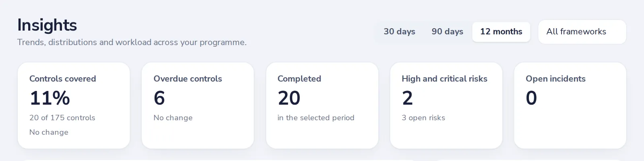Click No change under Overdue controls

pyautogui.click(x=173, y=118)
